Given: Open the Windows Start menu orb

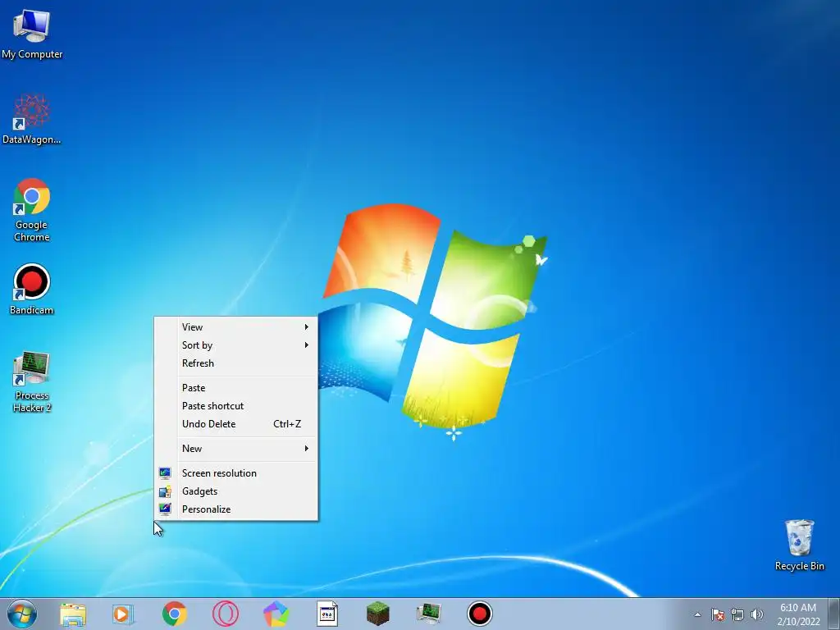Looking at the screenshot, I should coord(22,614).
